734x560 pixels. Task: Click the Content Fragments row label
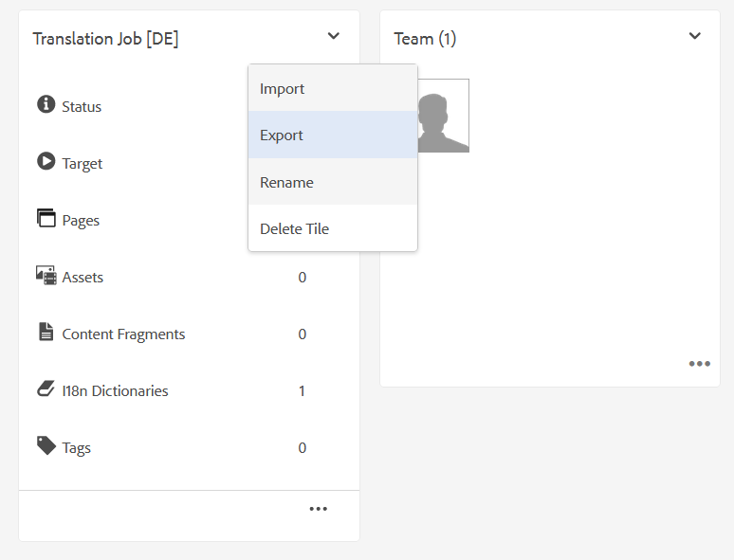pos(123,334)
